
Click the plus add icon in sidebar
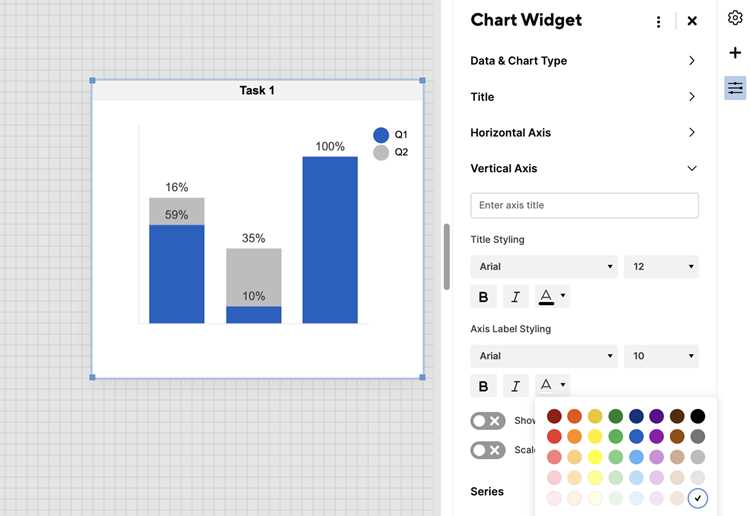pos(735,53)
